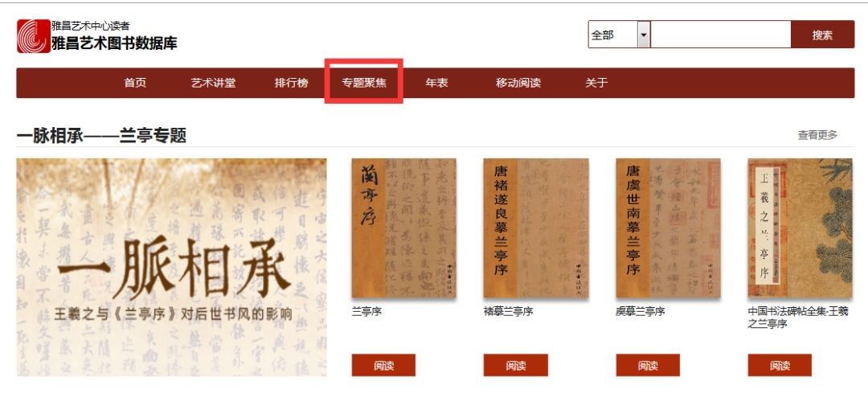
Task: Click 阅读 button under 兰亭序
Action: (x=383, y=365)
